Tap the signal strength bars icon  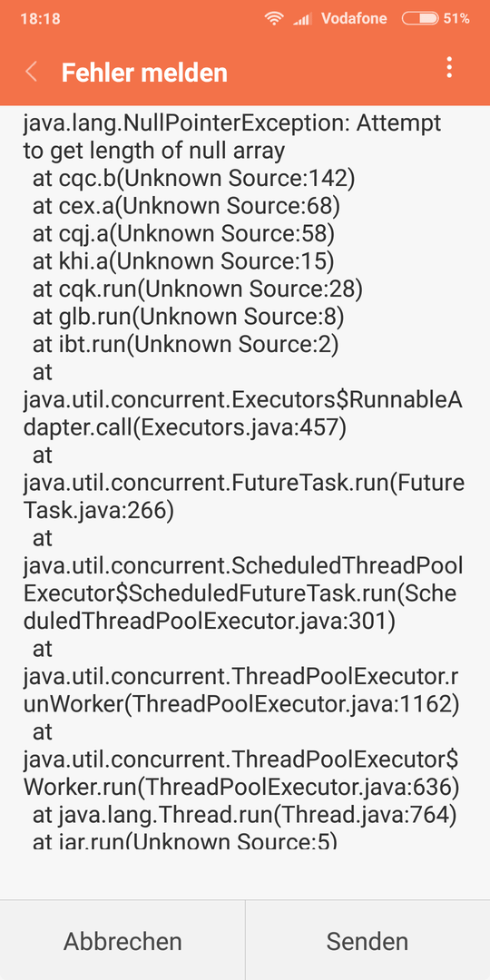(x=302, y=19)
